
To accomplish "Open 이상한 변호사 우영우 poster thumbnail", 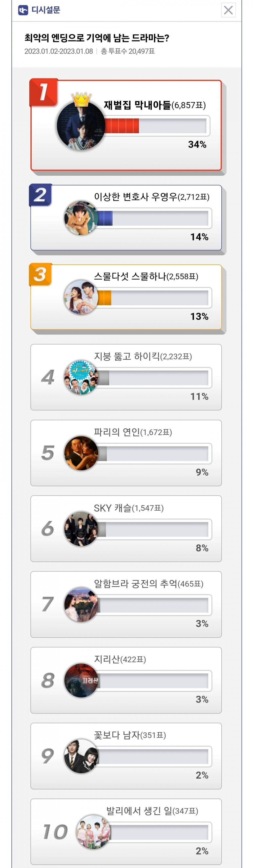I will click(81, 218).
